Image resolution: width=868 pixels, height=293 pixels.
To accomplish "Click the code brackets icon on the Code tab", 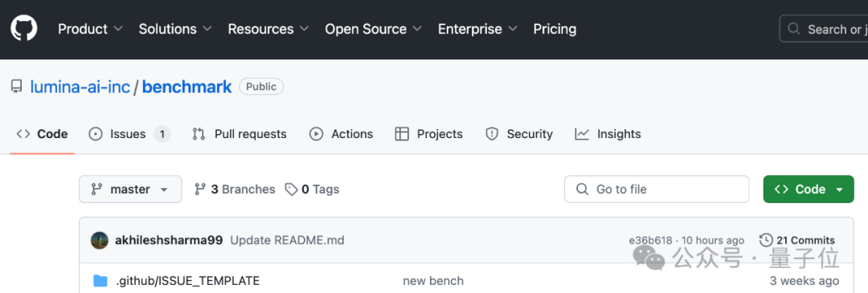I will [23, 134].
